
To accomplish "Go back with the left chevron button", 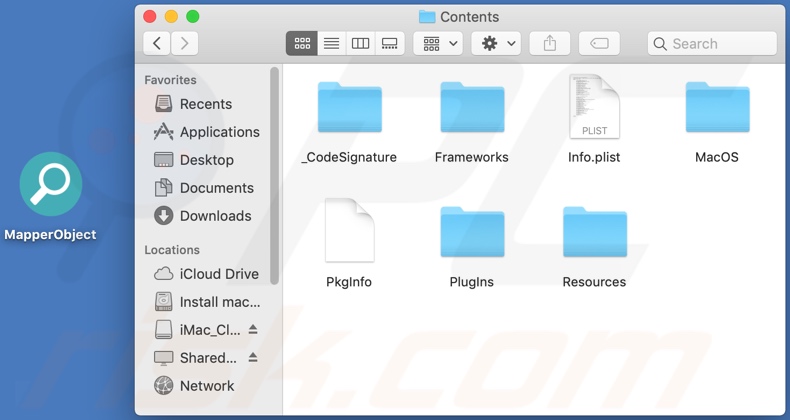I will point(157,44).
